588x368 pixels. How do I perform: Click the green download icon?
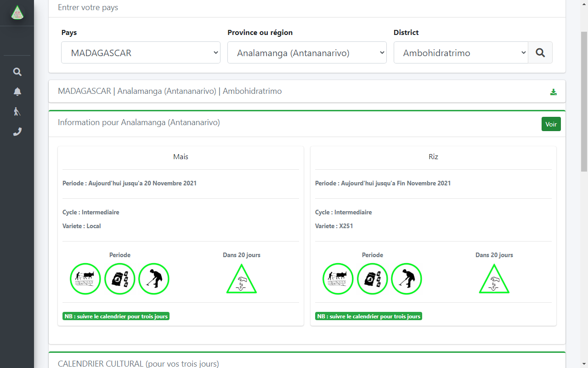click(x=553, y=92)
